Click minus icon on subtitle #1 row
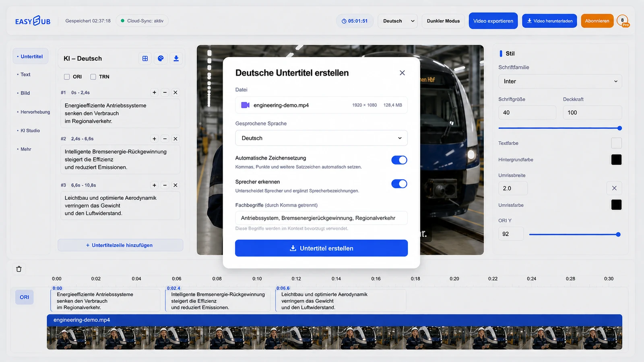Viewport: 644px width, 362px height. [165, 93]
